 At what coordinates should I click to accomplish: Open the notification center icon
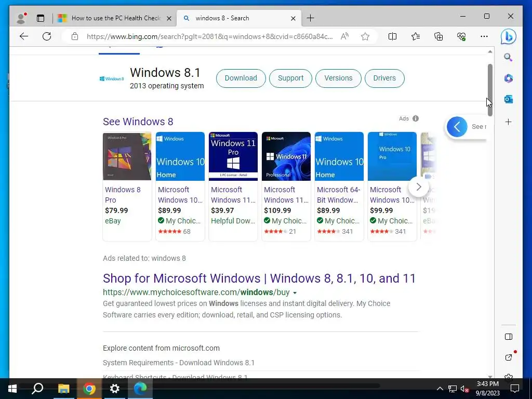click(515, 389)
